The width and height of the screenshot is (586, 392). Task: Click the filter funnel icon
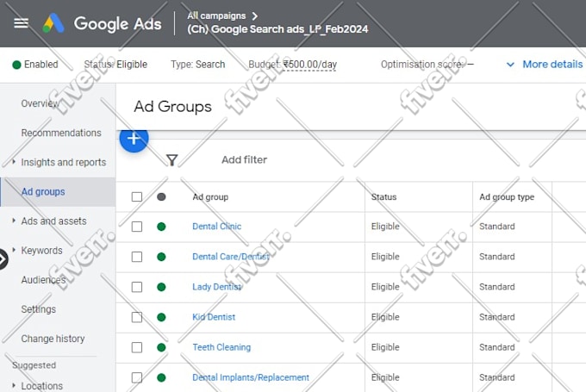171,160
